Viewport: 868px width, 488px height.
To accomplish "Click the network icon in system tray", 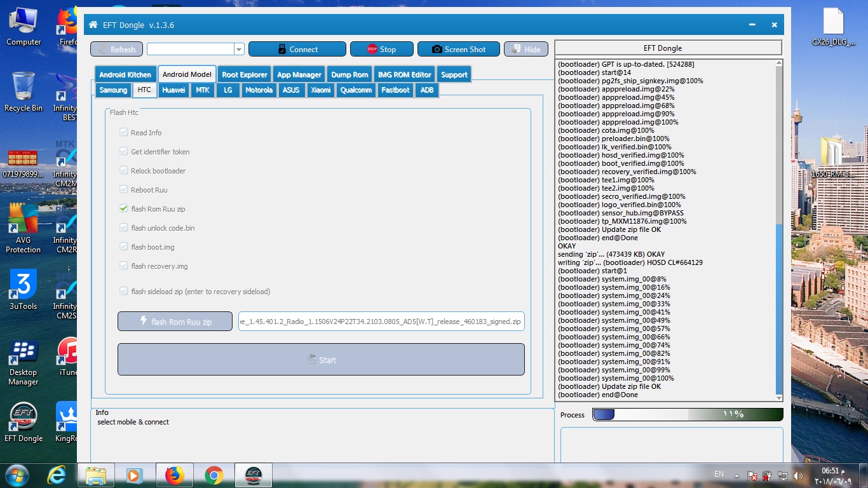I will (x=783, y=475).
